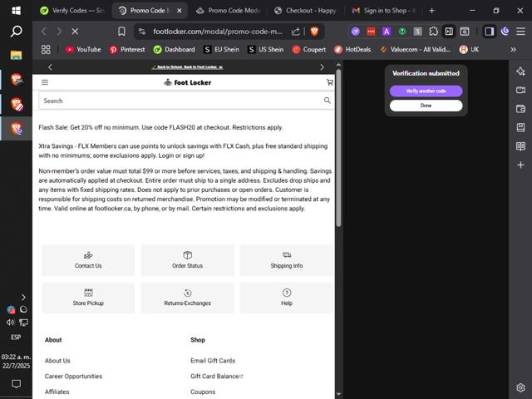Screen dimensions: 532x399
Task: Open the Order Status tile
Action: [x=187, y=260]
